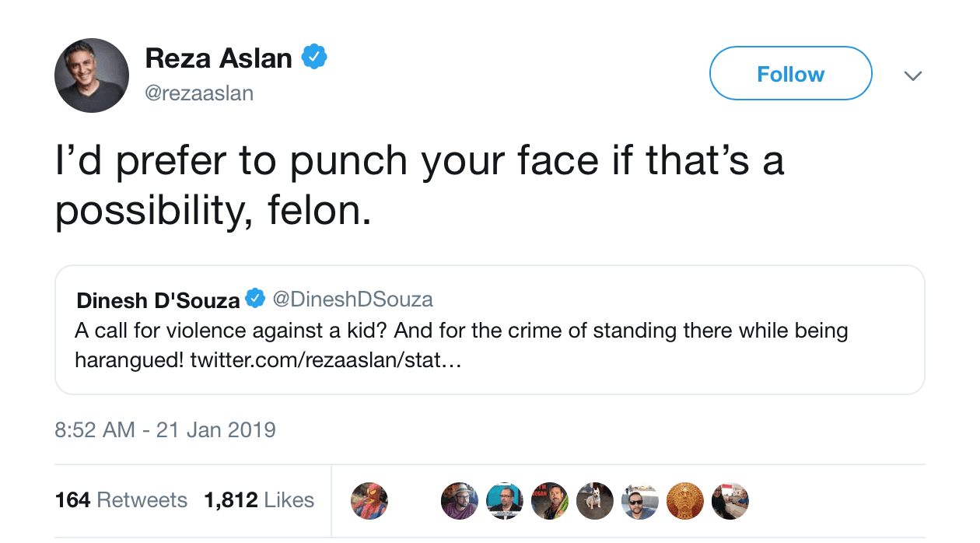Open the twitter.com/rezaaslan/stat… link
Image resolution: width=980 pixels, height=543 pixels.
click(326, 361)
